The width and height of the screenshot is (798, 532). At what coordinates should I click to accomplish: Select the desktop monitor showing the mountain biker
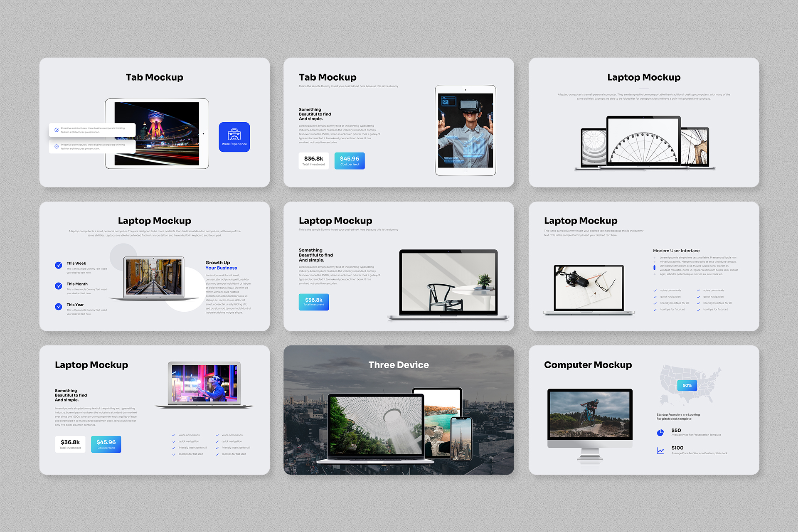(x=589, y=414)
